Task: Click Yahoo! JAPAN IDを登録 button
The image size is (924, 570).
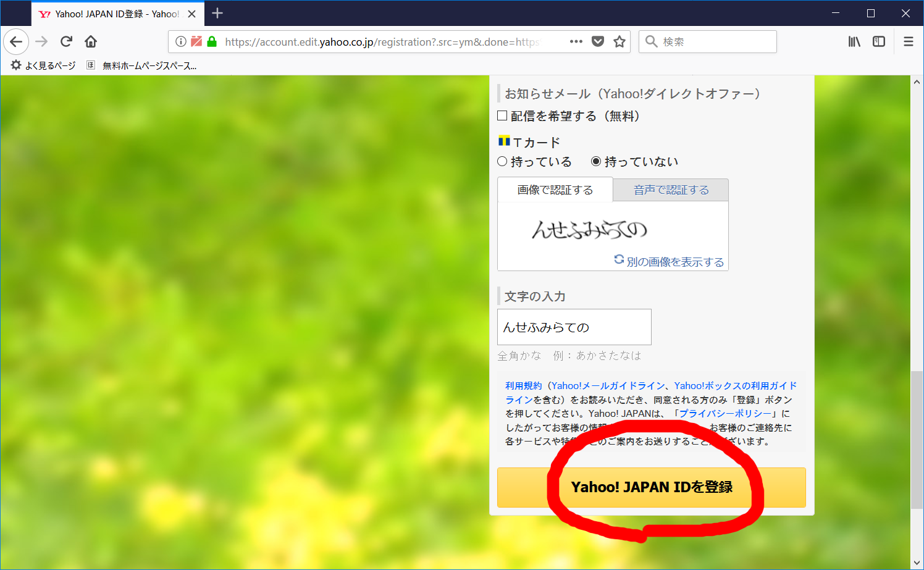Action: (x=652, y=487)
